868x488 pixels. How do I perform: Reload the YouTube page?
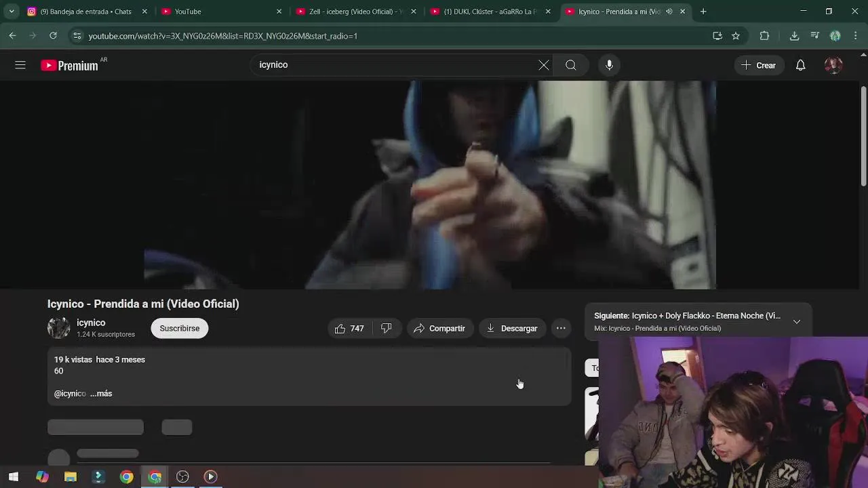(53, 36)
